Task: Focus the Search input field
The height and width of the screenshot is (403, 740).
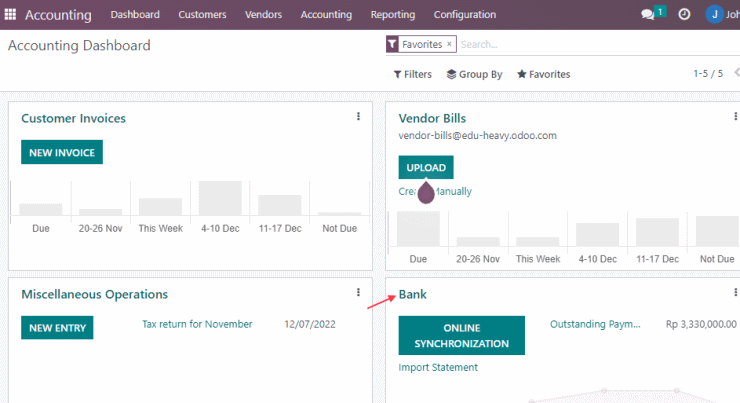Action: point(599,44)
